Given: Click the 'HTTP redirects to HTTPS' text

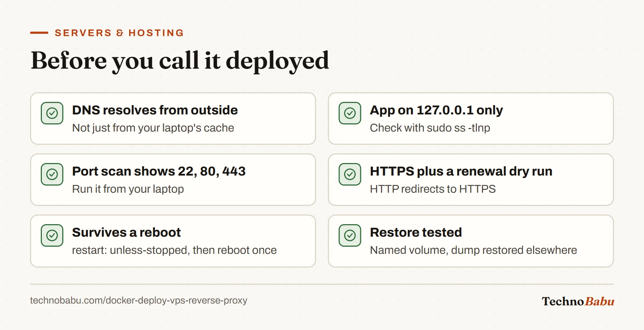Looking at the screenshot, I should click(x=433, y=189).
